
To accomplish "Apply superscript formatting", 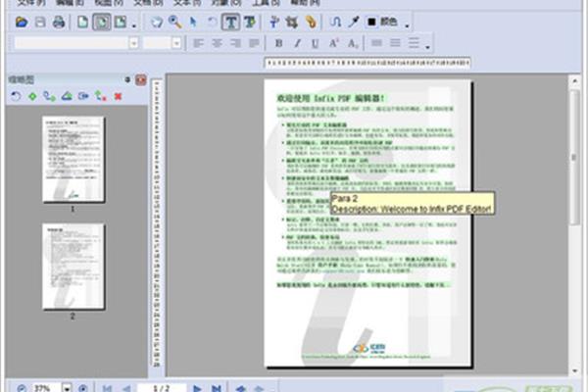I will point(333,43).
